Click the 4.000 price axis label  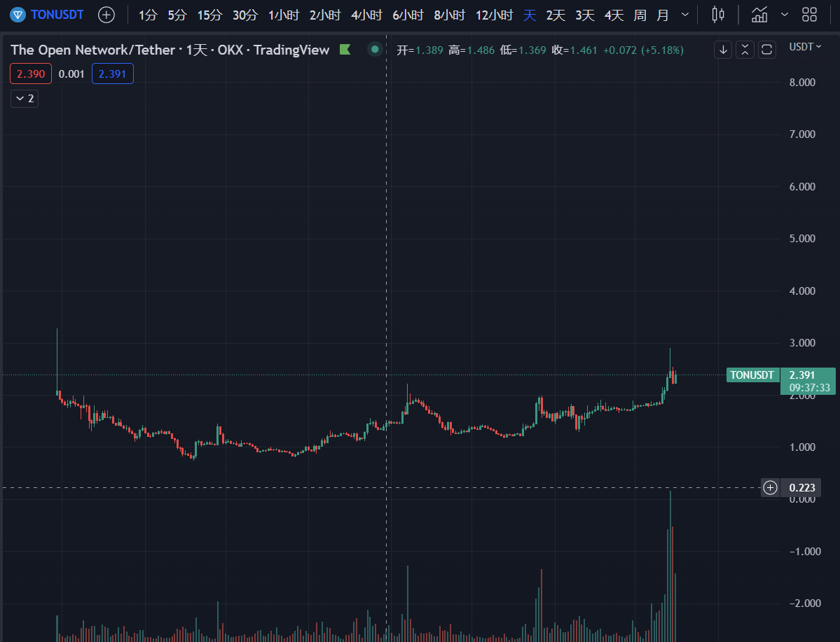(x=802, y=291)
